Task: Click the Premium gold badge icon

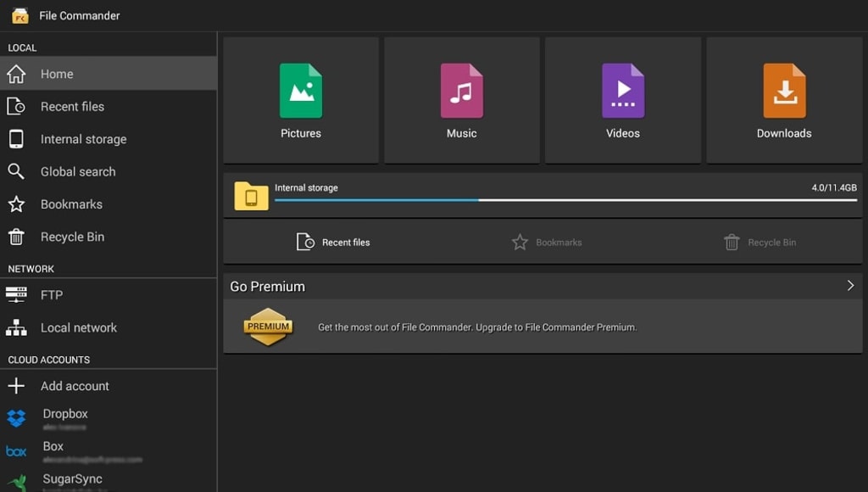Action: [268, 327]
